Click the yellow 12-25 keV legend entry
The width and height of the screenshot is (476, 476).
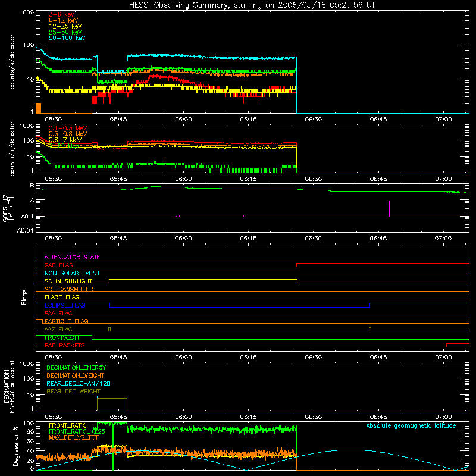[65, 26]
